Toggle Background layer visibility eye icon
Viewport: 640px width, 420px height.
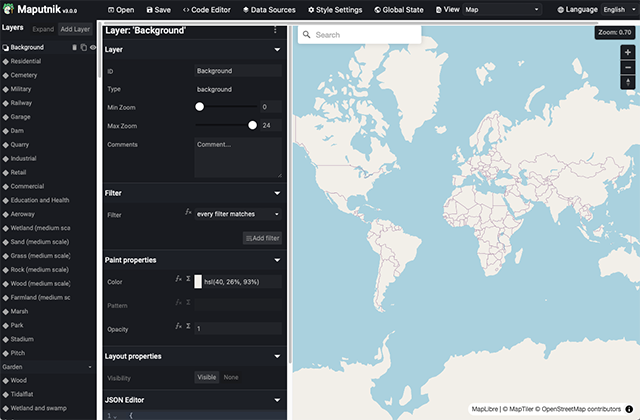(93, 47)
